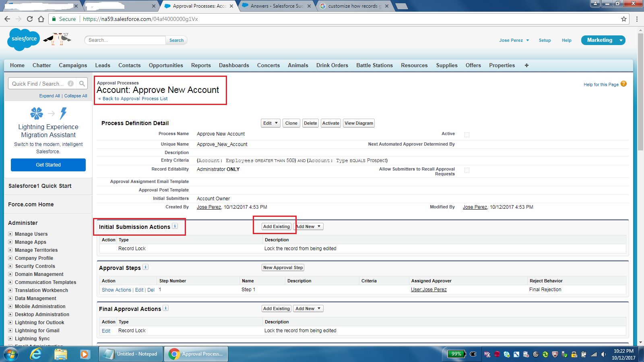Click the New Approval Step button
This screenshot has width=644, height=362.
[x=283, y=267]
